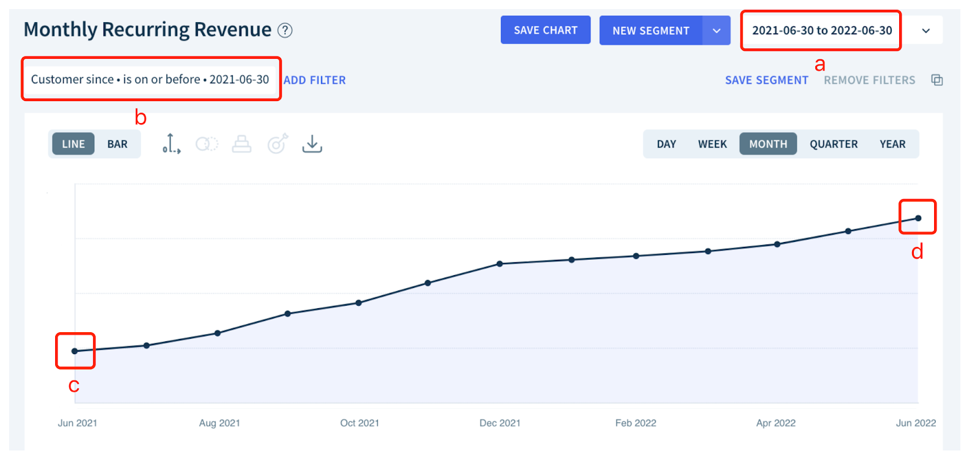
Task: Select the QUARTER interval tab
Action: 834,144
